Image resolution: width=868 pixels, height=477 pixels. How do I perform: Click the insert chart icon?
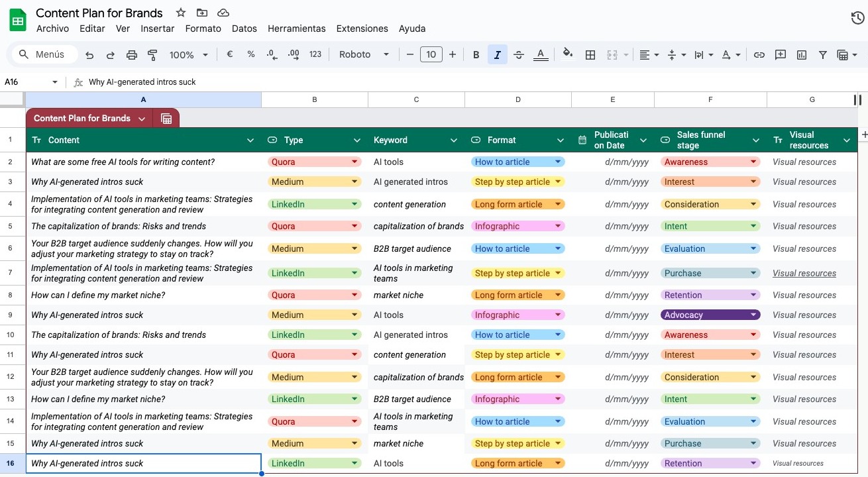pyautogui.click(x=802, y=55)
